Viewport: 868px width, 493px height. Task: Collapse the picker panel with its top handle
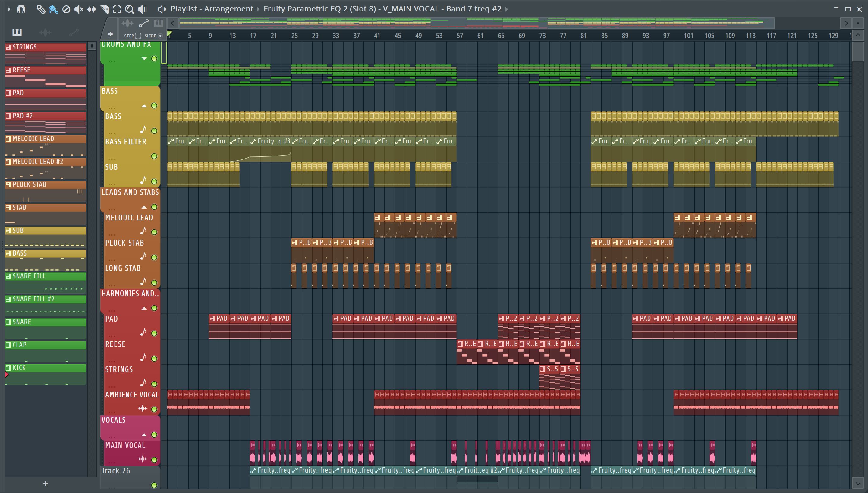click(x=92, y=46)
